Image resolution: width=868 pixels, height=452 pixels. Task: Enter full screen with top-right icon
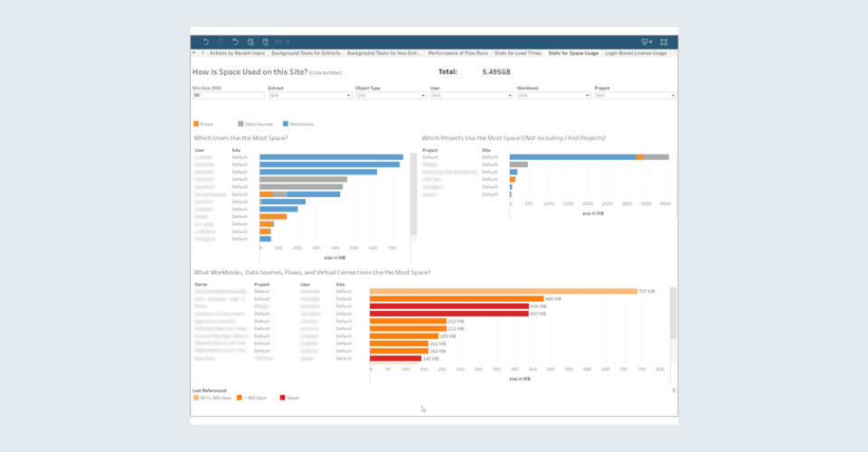click(x=664, y=42)
